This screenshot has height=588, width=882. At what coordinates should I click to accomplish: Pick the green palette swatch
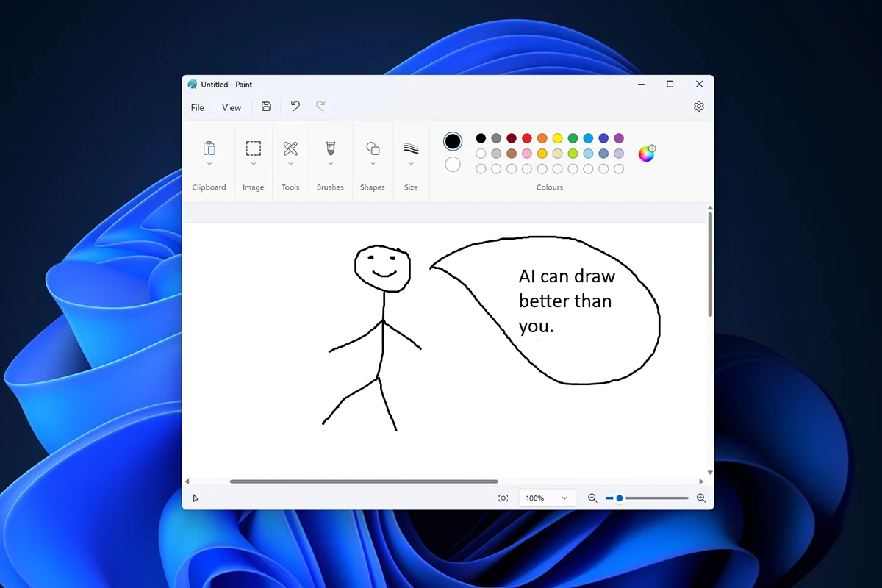pyautogui.click(x=573, y=138)
